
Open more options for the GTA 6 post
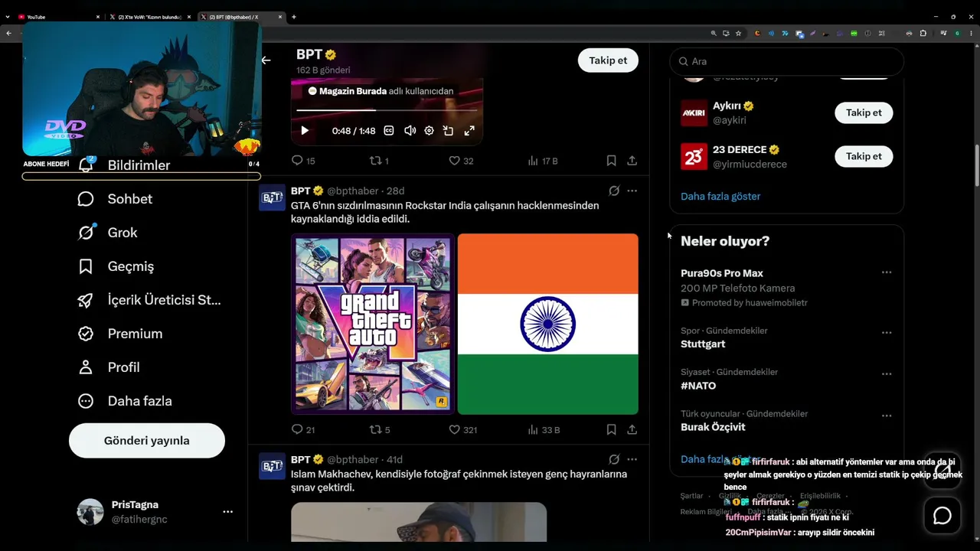coord(632,191)
